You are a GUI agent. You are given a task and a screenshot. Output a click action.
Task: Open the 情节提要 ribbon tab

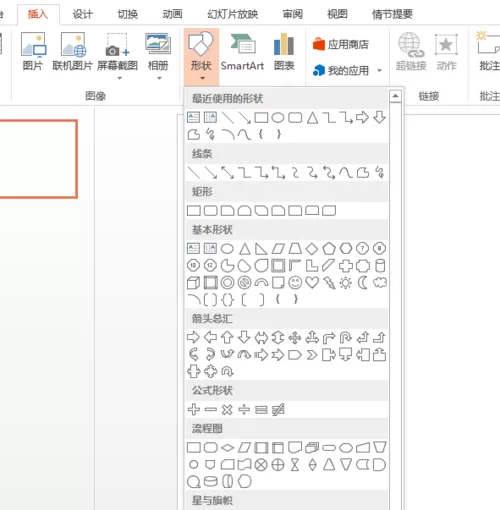pyautogui.click(x=392, y=14)
